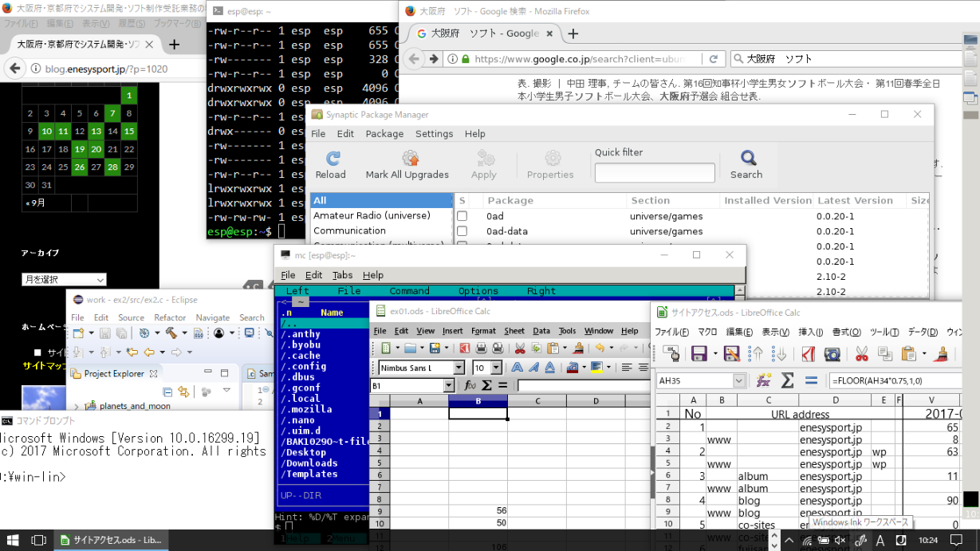Open the 月を選択 month selector in Firefox

tap(64, 279)
